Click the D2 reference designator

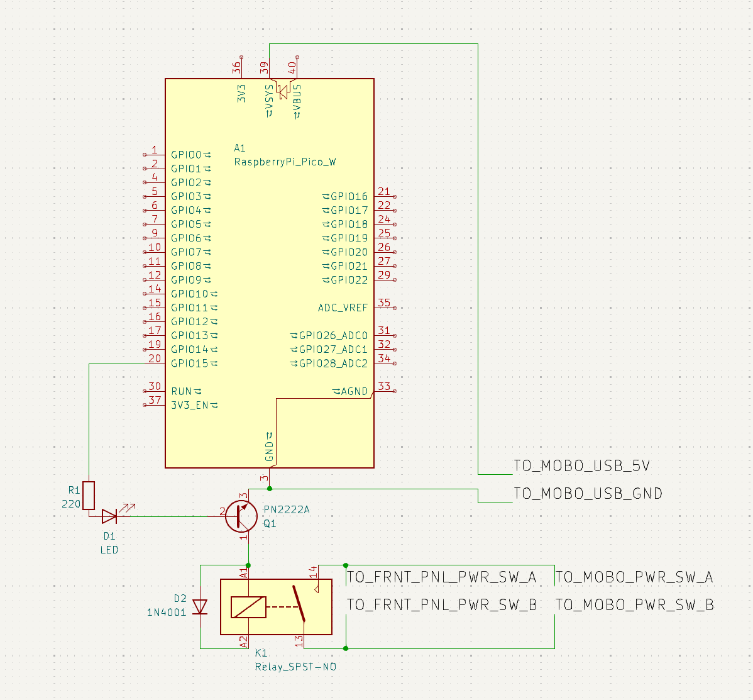pyautogui.click(x=180, y=599)
